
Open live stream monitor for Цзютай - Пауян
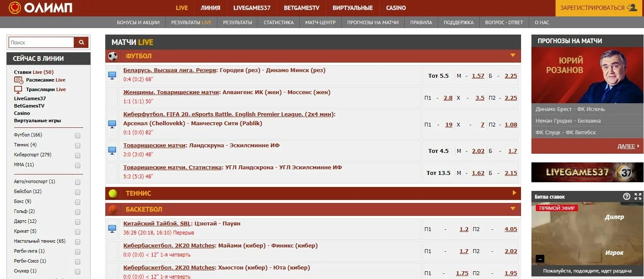112,228
